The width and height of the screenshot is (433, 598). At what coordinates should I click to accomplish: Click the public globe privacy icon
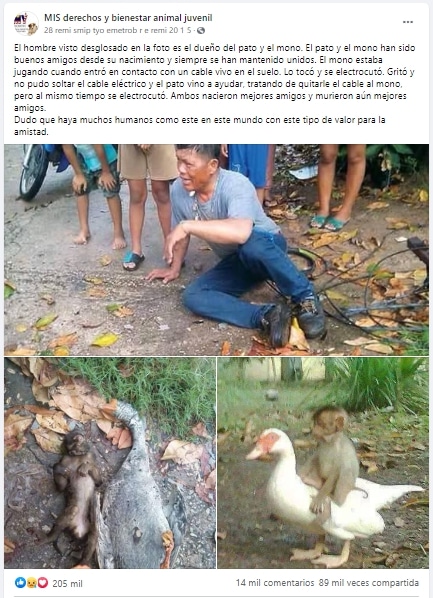pyautogui.click(x=201, y=30)
